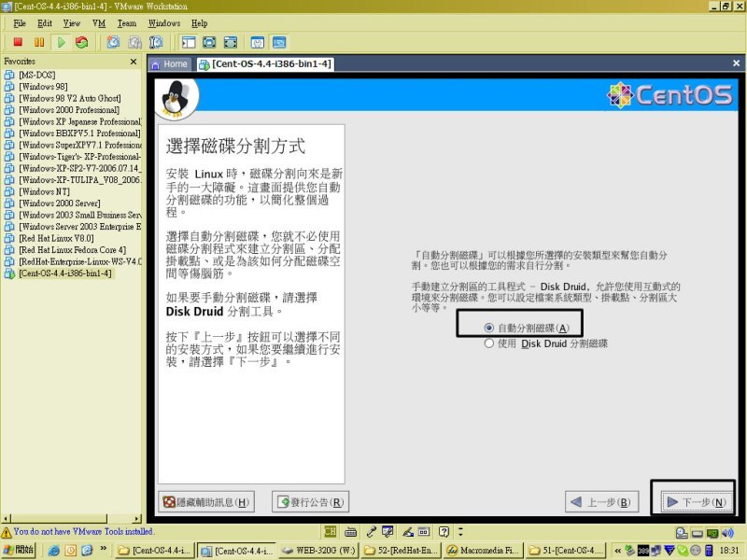Click the Full Screen toolbar icon
Viewport: 747px width, 560px height.
[209, 42]
